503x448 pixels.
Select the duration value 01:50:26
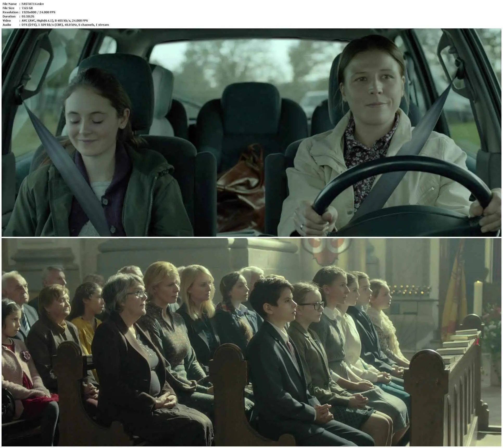tap(28, 16)
